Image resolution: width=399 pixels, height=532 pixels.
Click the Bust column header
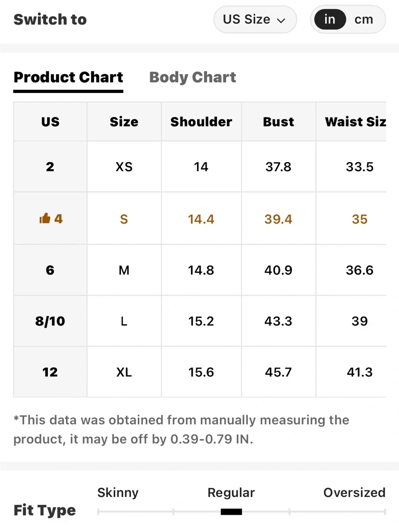279,122
